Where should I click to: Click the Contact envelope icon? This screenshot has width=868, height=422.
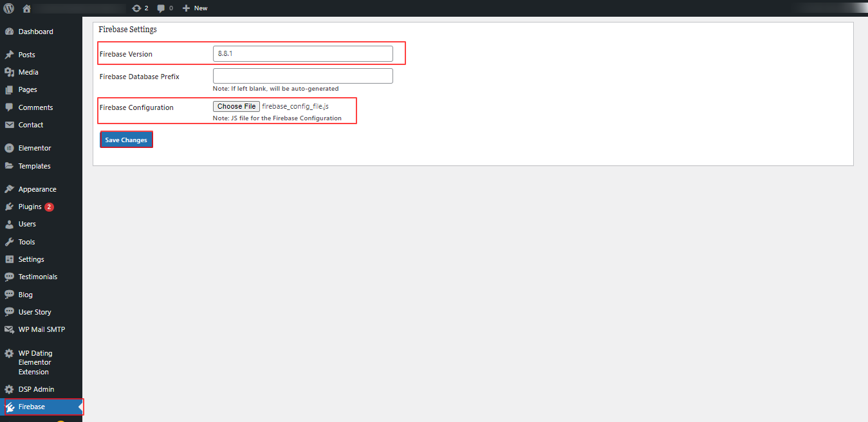(x=9, y=125)
